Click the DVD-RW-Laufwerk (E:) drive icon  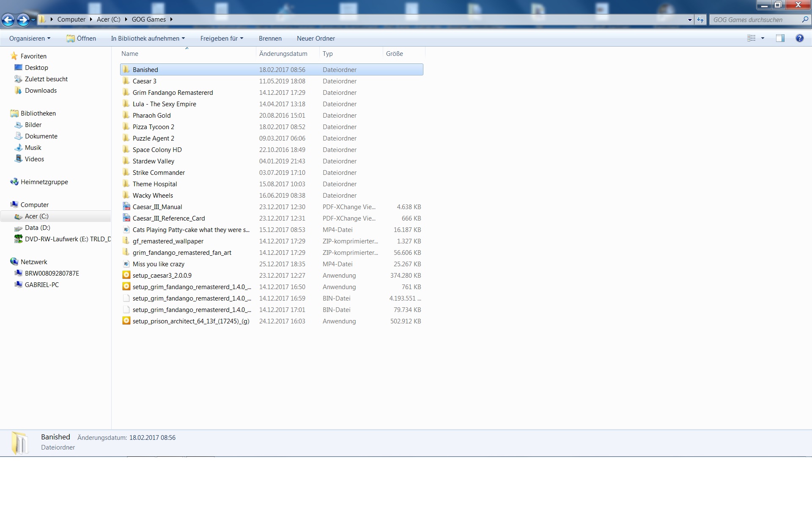click(18, 239)
